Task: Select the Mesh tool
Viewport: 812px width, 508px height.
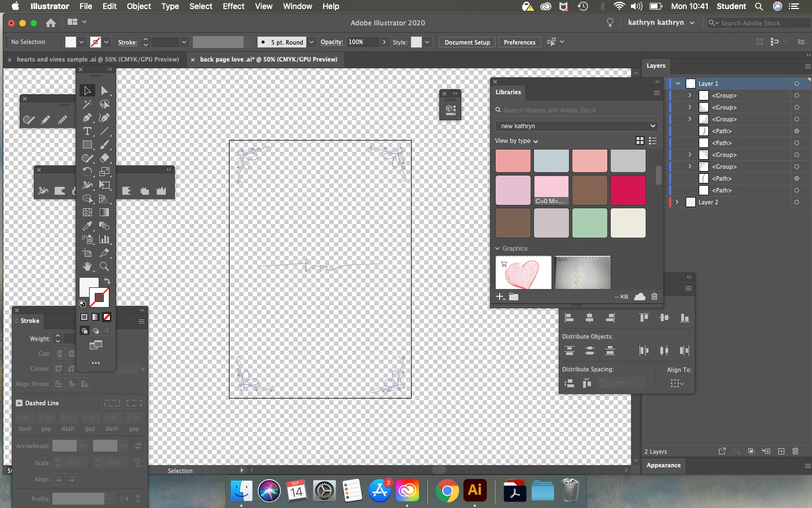Action: pyautogui.click(x=87, y=212)
